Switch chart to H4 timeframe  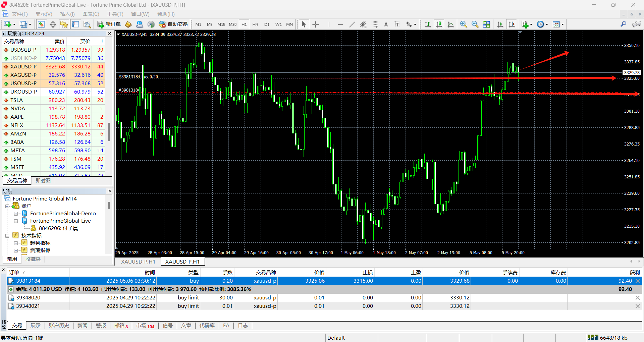coord(255,24)
